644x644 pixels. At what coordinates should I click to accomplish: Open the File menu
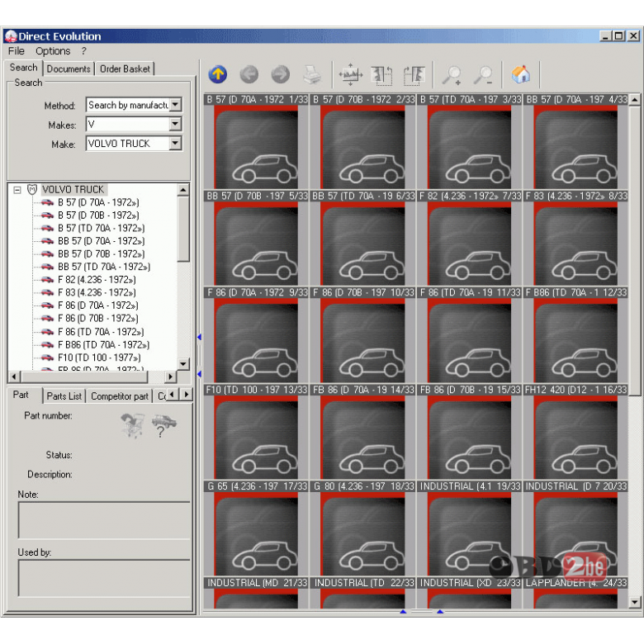pyautogui.click(x=17, y=51)
